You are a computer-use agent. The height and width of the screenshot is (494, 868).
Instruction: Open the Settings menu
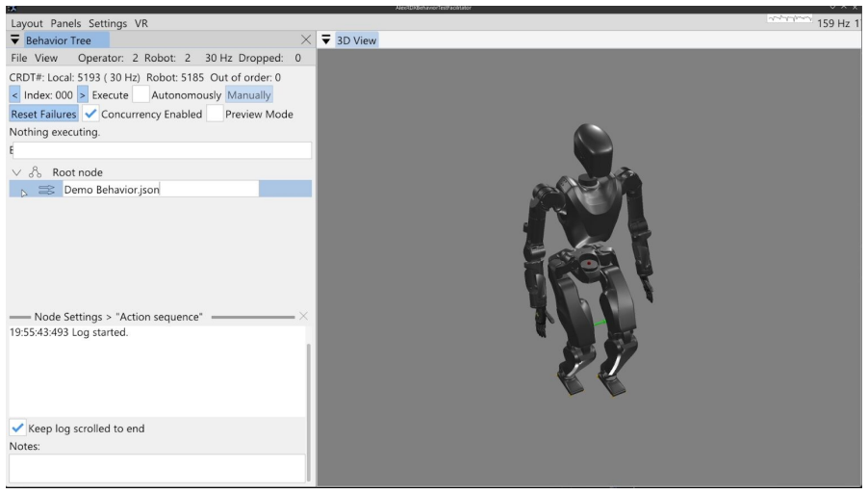[108, 23]
